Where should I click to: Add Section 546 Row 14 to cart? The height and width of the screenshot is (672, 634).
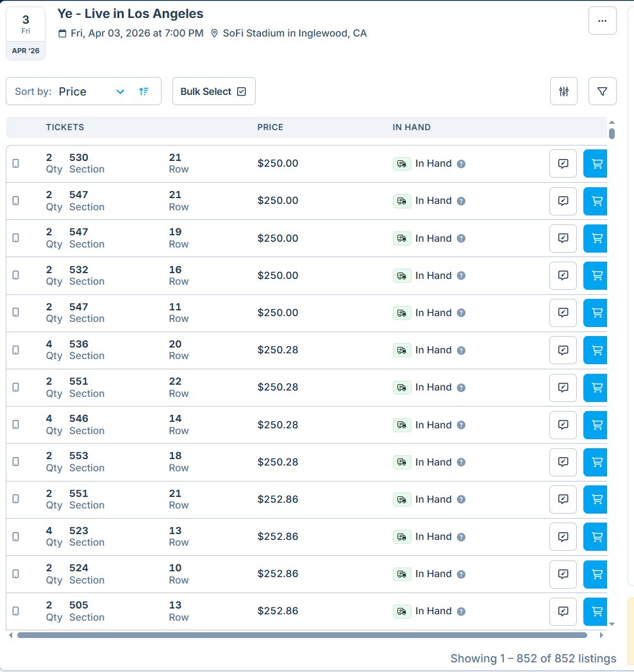[x=595, y=424]
